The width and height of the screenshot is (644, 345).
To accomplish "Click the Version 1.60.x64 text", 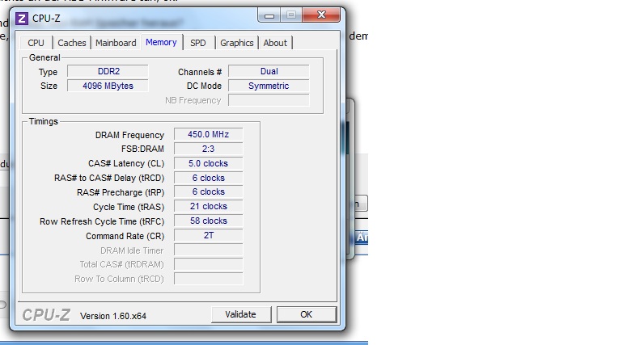I will (113, 316).
